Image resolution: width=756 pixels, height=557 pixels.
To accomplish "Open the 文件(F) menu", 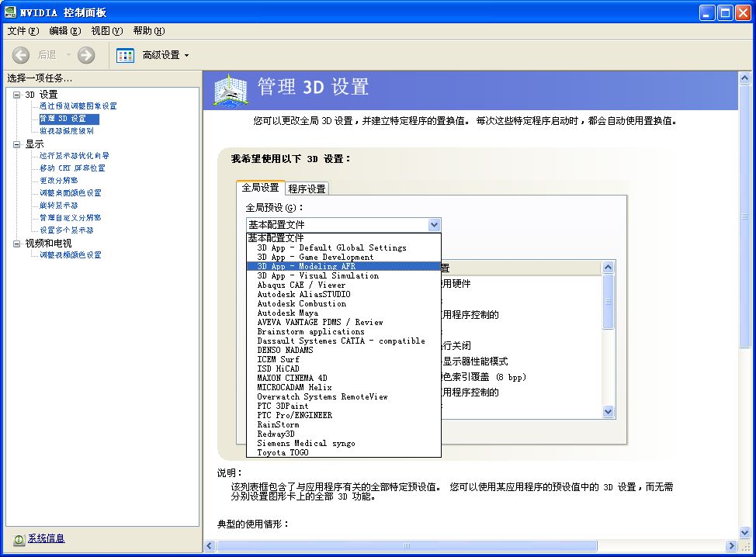I will (23, 31).
